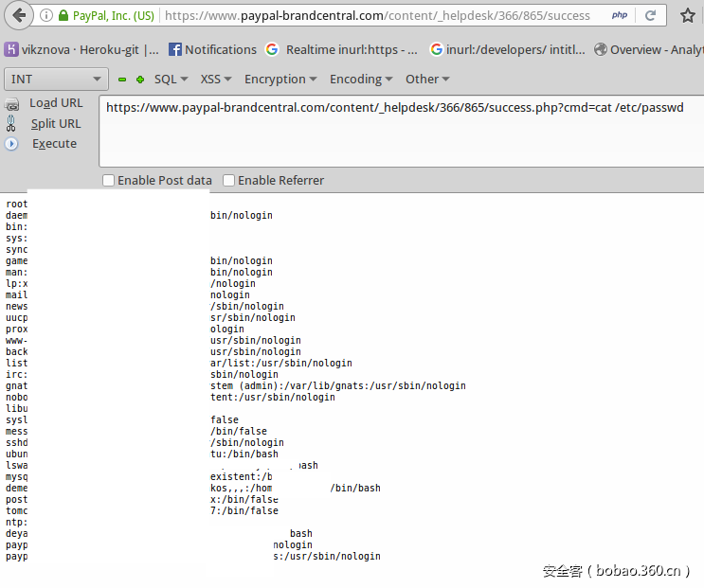This screenshot has width=704, height=588.
Task: Open the SQL menu
Action: [x=171, y=80]
